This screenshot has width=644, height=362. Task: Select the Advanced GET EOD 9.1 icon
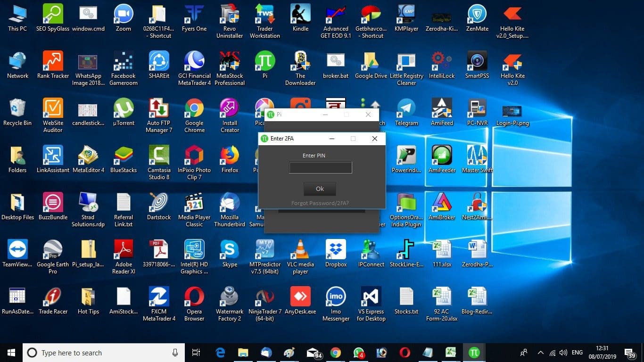(336, 21)
